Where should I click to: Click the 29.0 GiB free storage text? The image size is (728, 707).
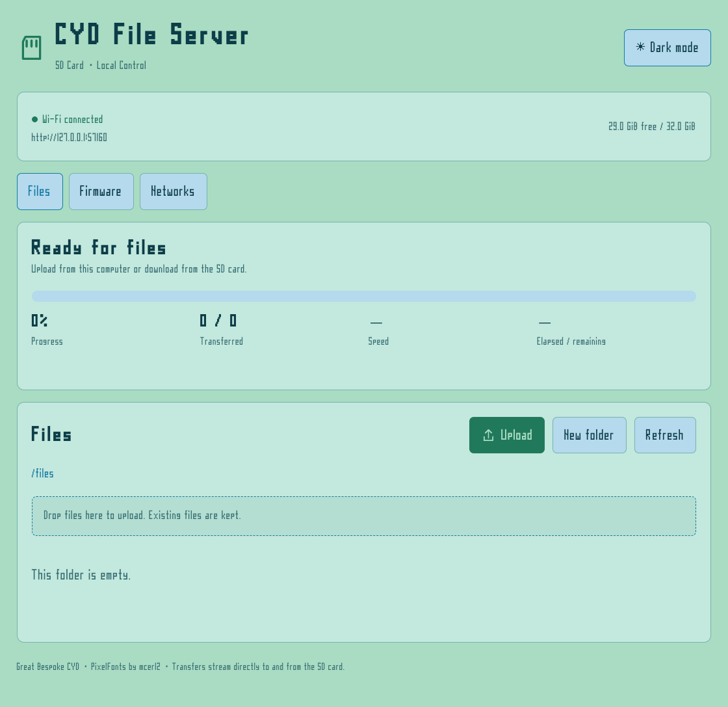point(652,126)
